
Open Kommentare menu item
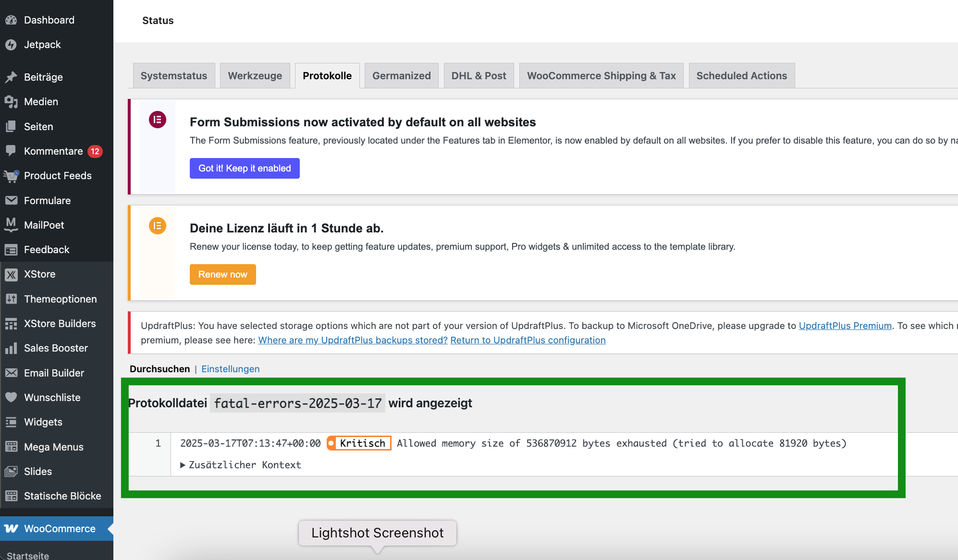coord(57,151)
